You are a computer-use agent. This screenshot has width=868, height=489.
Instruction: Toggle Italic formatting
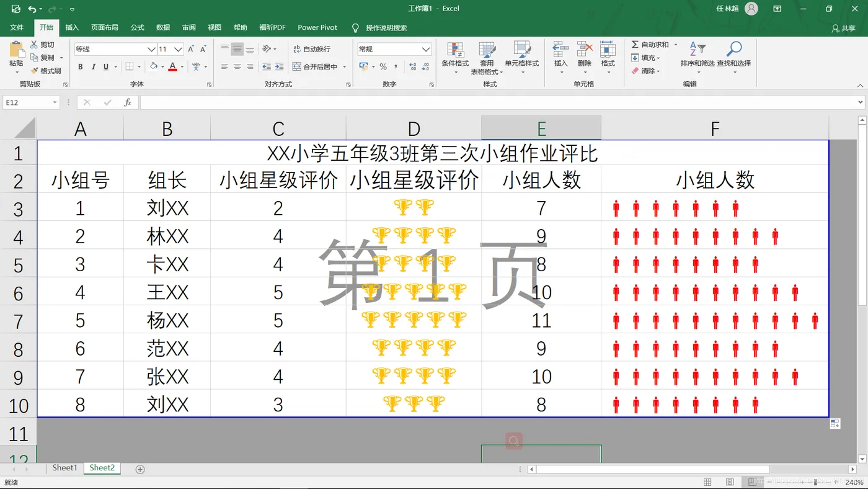pyautogui.click(x=94, y=66)
